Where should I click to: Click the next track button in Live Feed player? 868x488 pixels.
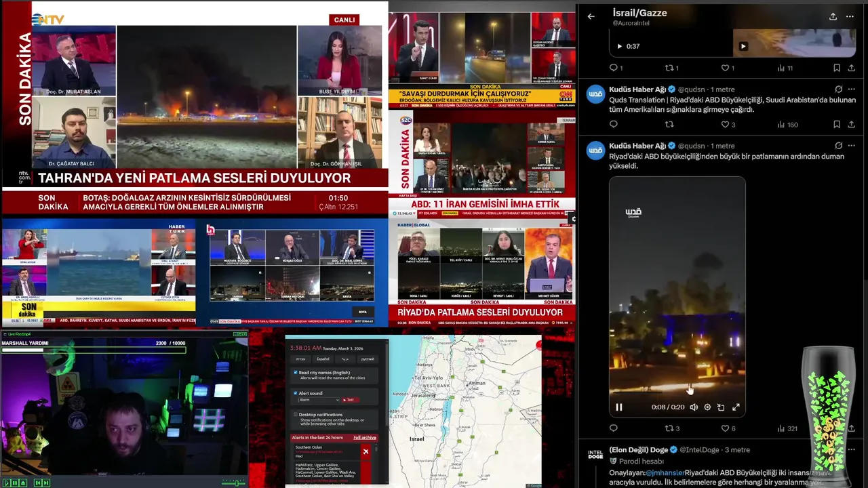46,483
